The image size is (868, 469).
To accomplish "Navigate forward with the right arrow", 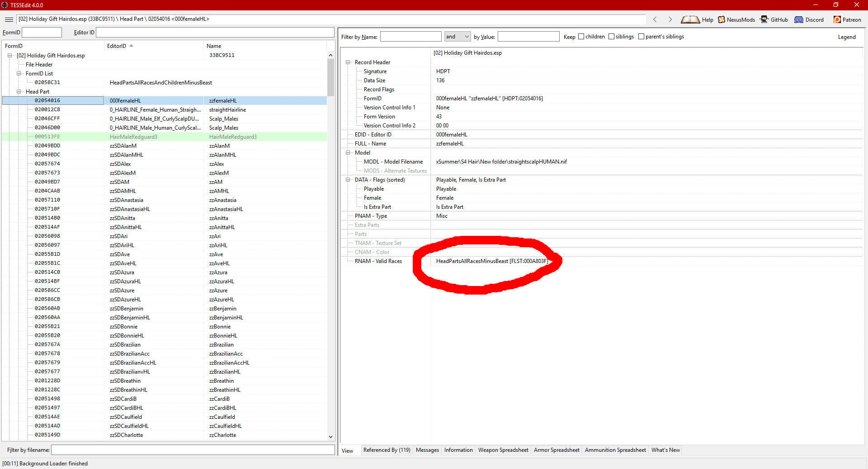I will tap(670, 19).
